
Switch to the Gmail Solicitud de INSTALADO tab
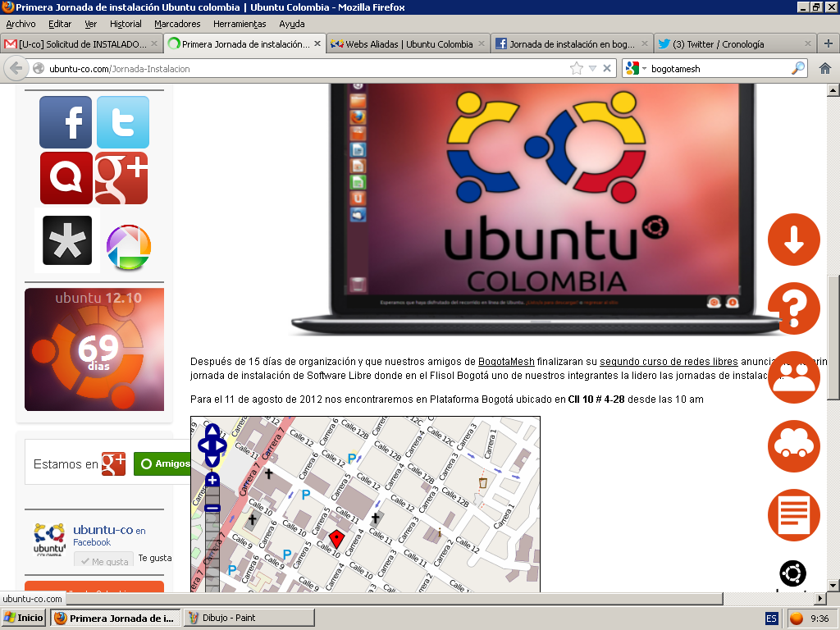point(81,44)
